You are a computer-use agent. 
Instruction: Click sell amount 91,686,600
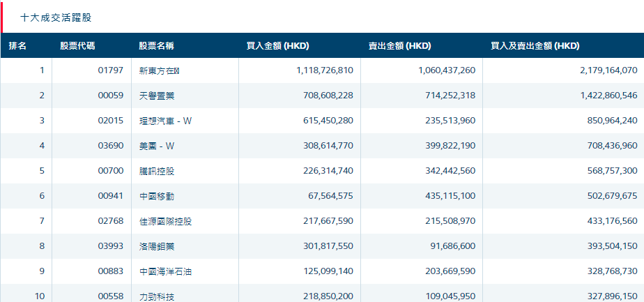453,246
